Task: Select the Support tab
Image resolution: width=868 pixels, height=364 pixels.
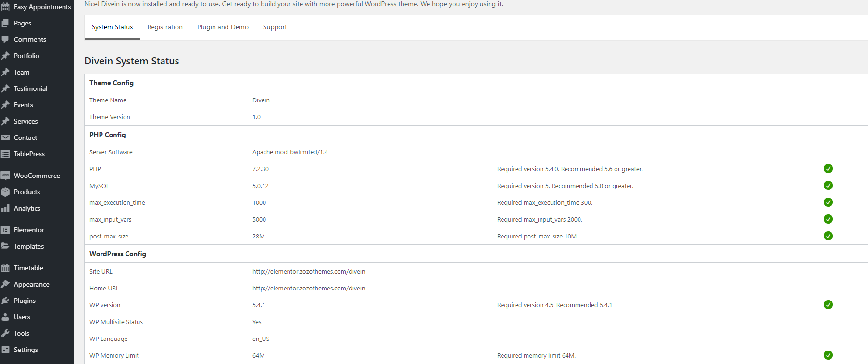Action: [275, 27]
